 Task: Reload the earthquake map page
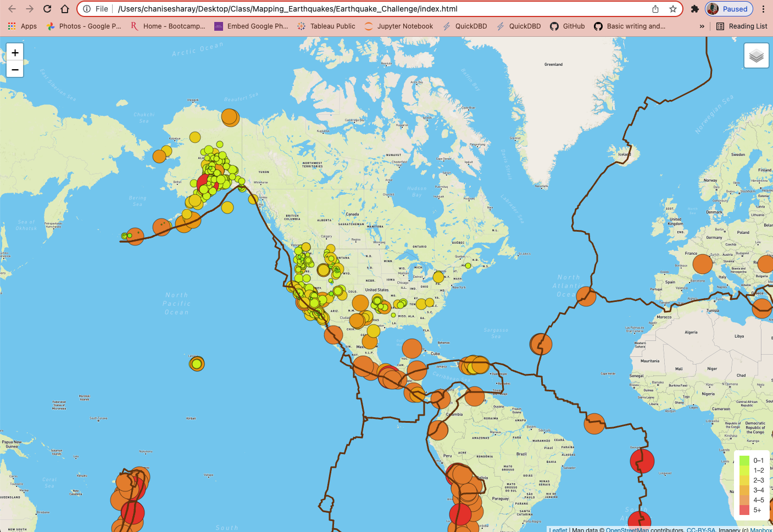coord(47,9)
